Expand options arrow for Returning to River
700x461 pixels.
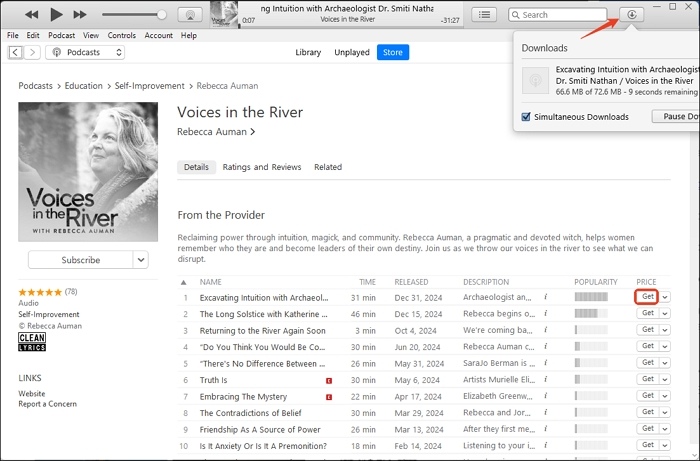click(x=665, y=330)
